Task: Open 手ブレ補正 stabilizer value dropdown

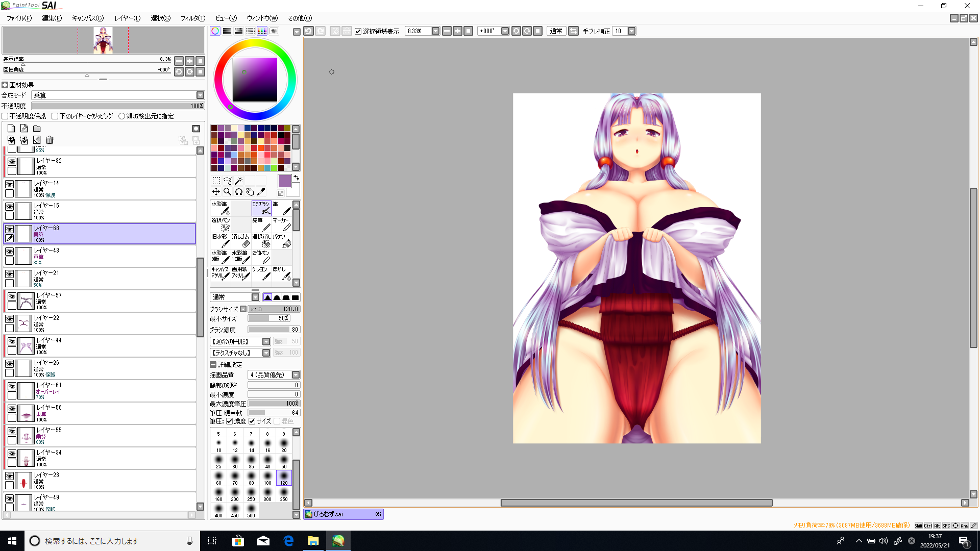Action: [631, 31]
